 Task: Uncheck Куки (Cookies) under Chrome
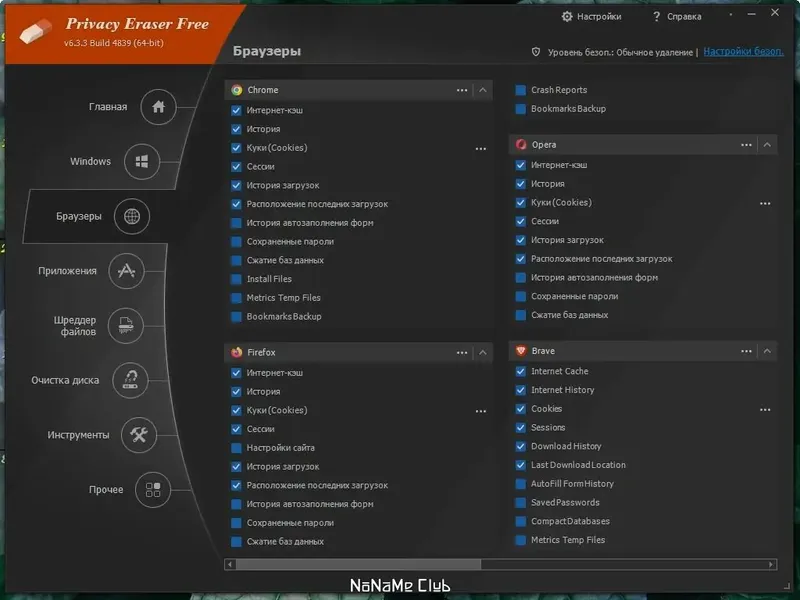235,147
